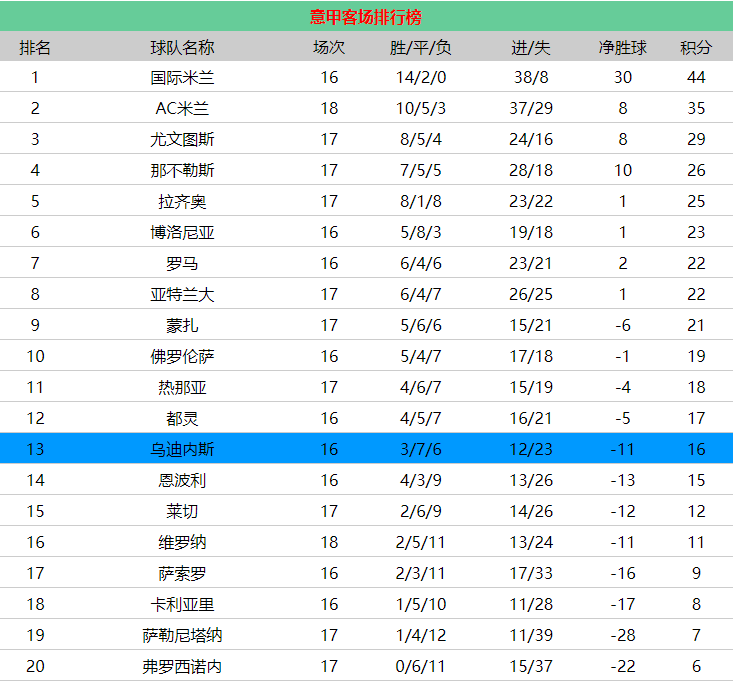Click the 球队名称 column header
The height and width of the screenshot is (683, 733).
click(182, 47)
